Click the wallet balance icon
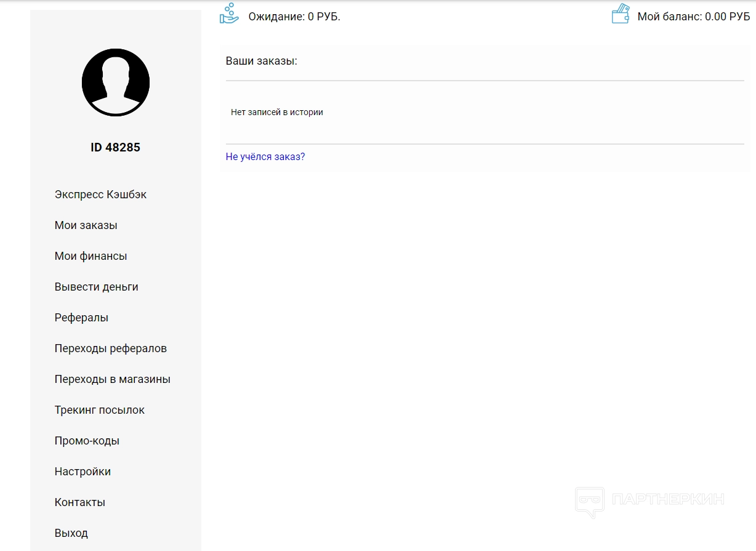 click(621, 14)
